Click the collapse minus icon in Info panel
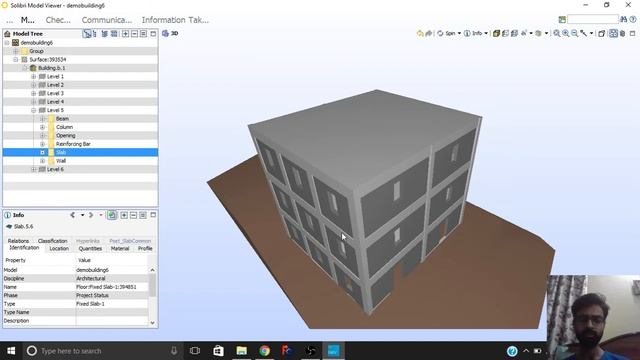Image resolution: width=640 pixels, height=360 pixels. pyautogui.click(x=133, y=215)
